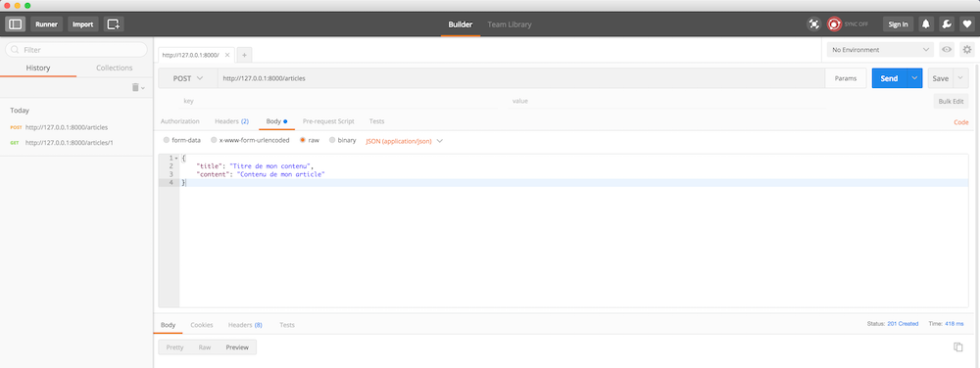Image resolution: width=980 pixels, height=368 pixels.
Task: Open response Headers (8) tab
Action: [245, 325]
